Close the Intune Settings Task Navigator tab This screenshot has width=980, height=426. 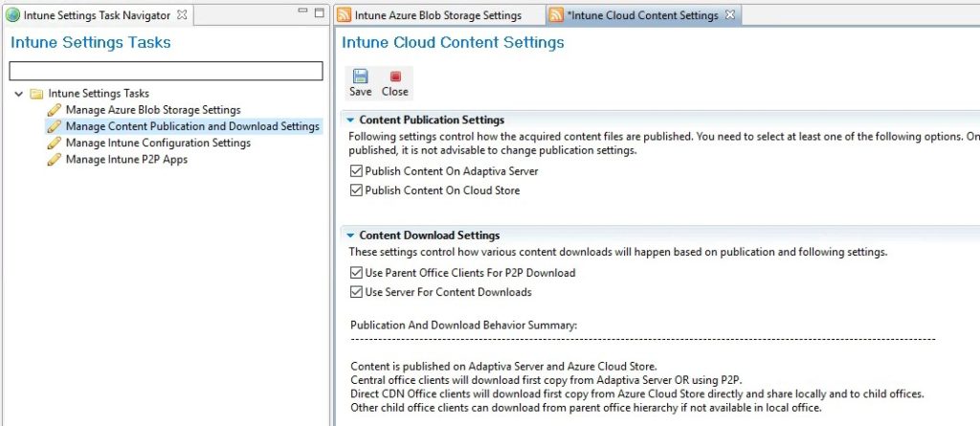pos(182,15)
